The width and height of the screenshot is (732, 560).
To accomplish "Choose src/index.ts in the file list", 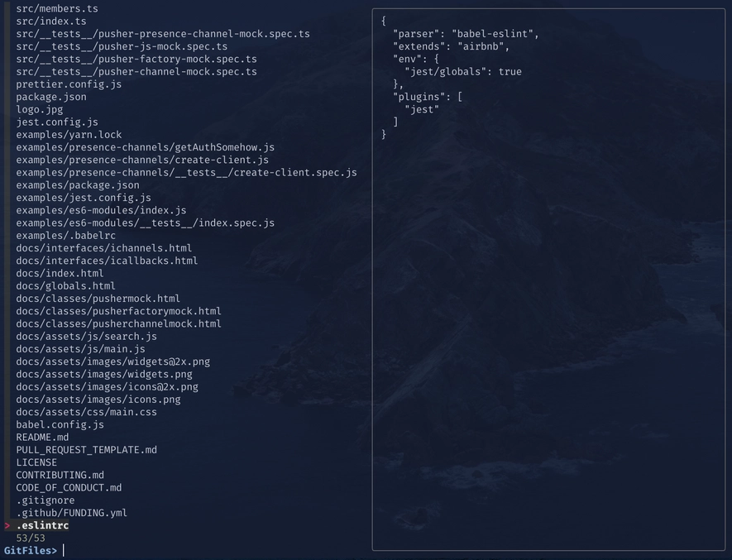I will (51, 21).
